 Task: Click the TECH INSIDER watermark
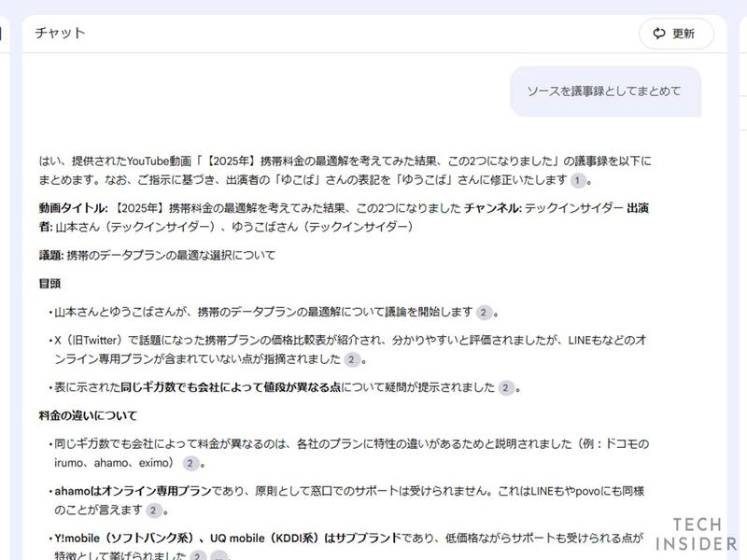(x=697, y=534)
